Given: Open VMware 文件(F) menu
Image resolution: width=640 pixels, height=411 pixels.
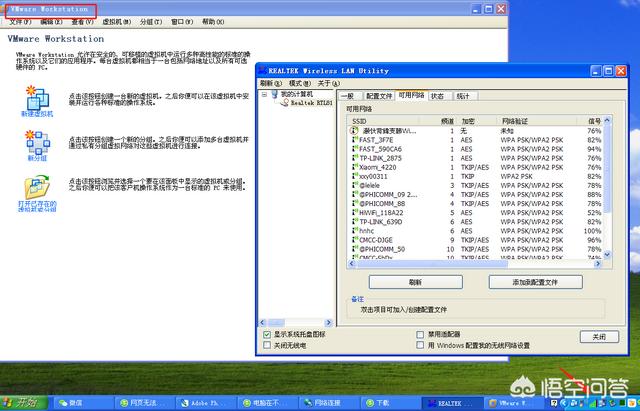Looking at the screenshot, I should tap(20, 22).
